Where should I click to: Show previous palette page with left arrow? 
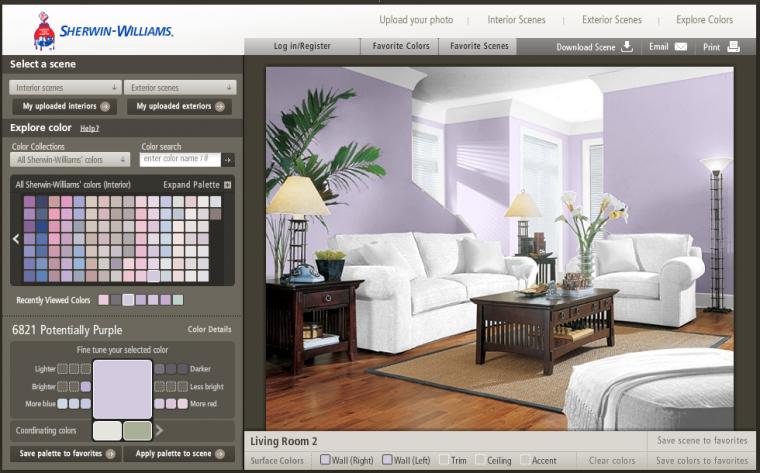tap(16, 238)
